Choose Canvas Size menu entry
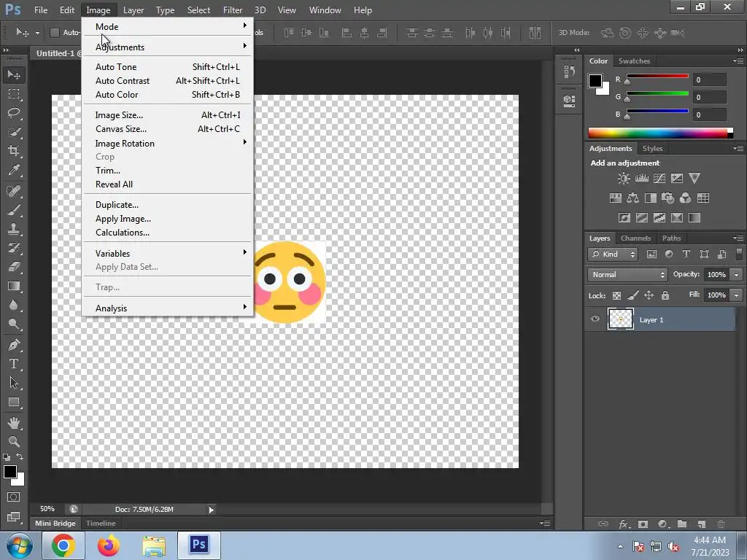Viewport: 747px width, 560px height. click(167, 128)
